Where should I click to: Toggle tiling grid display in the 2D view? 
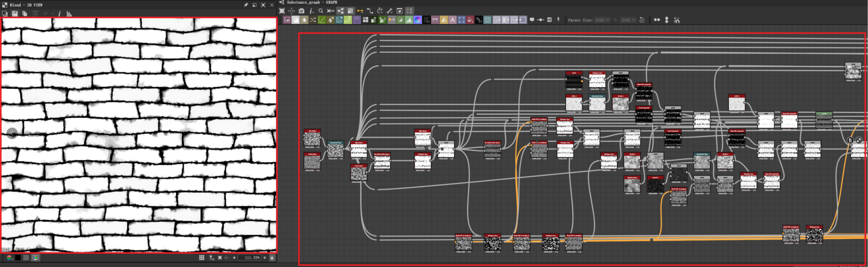pos(201,257)
